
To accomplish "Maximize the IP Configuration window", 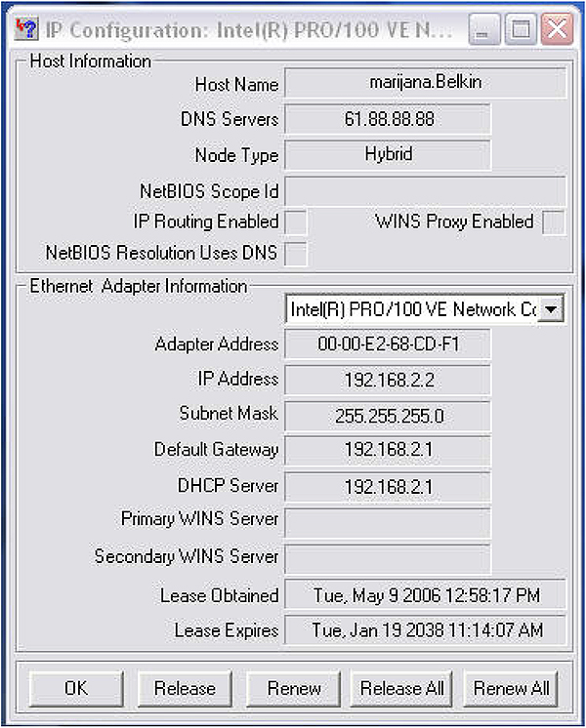I will (521, 29).
